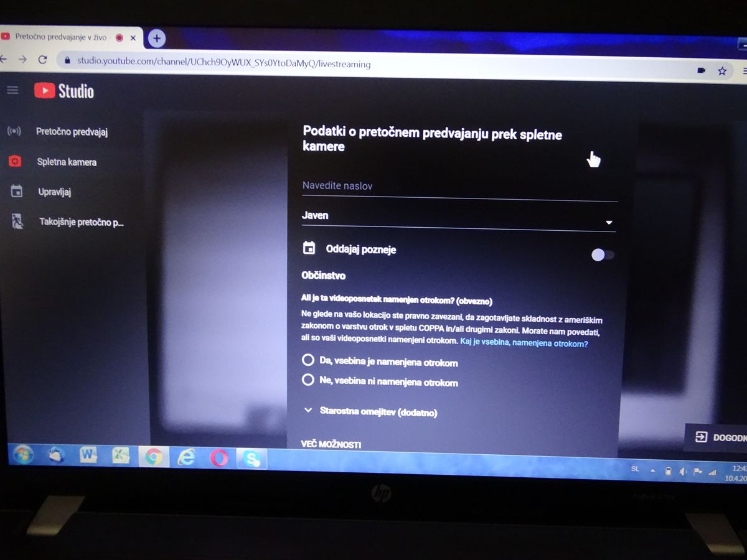Select 'Ne, vsebina ni namenjena otrokom'
This screenshot has height=560, width=747.
pyautogui.click(x=308, y=380)
